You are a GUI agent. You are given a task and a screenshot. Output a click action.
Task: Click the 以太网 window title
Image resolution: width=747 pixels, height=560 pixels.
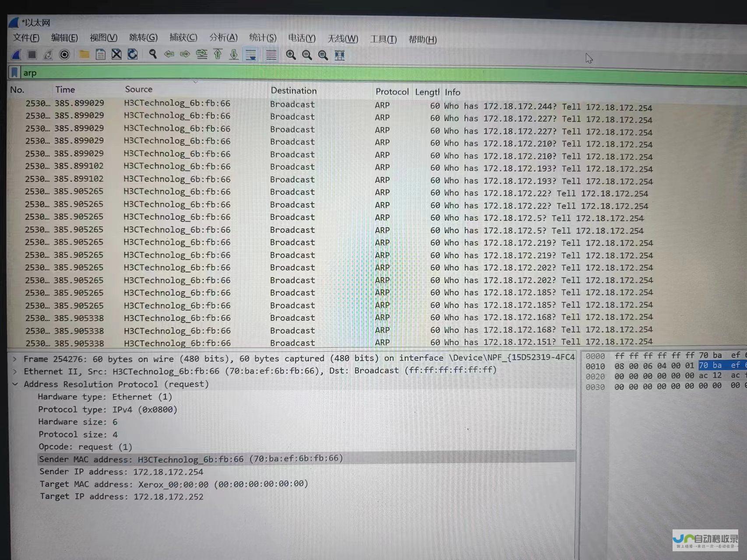click(36, 23)
